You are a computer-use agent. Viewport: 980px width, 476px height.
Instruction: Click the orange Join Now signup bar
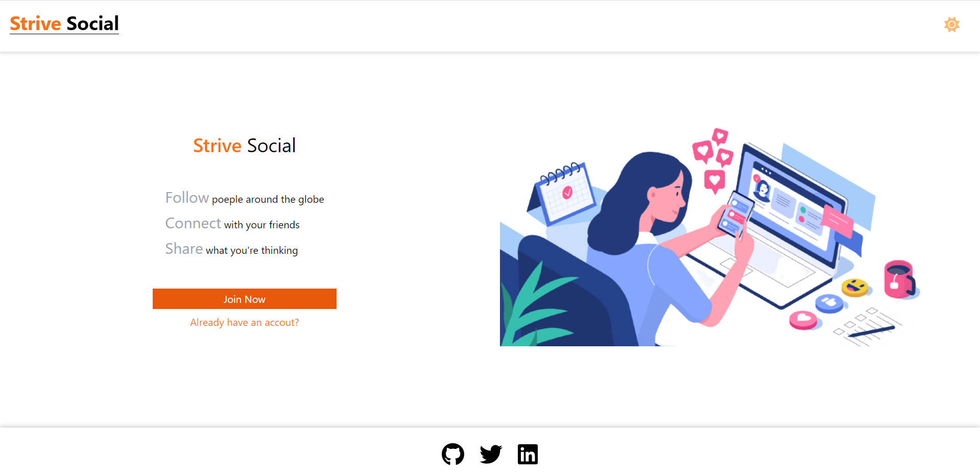tap(244, 299)
